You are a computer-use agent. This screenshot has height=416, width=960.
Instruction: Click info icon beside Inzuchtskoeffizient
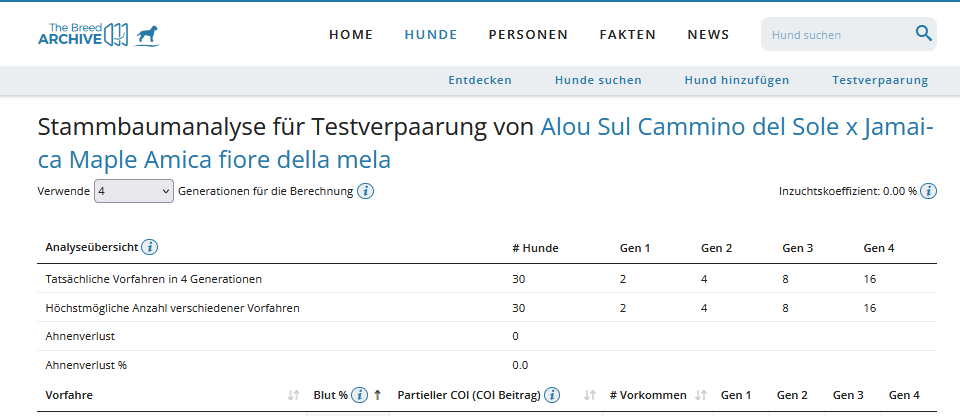929,191
